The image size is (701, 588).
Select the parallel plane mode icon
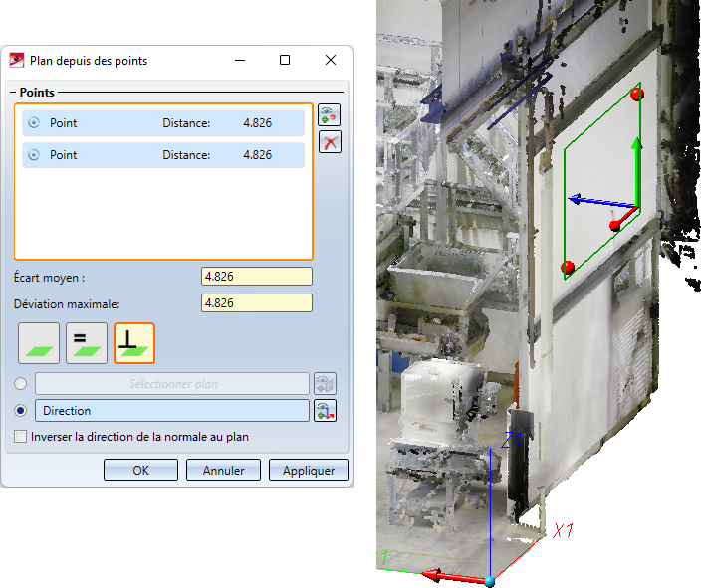coord(87,342)
